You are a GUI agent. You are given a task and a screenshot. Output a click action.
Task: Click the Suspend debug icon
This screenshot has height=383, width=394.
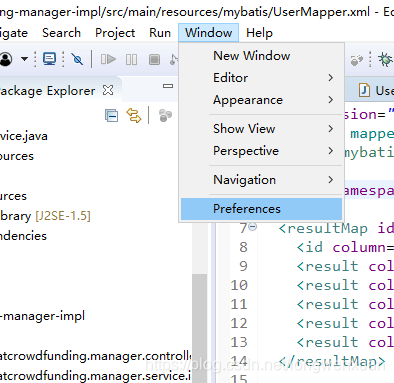(x=131, y=60)
